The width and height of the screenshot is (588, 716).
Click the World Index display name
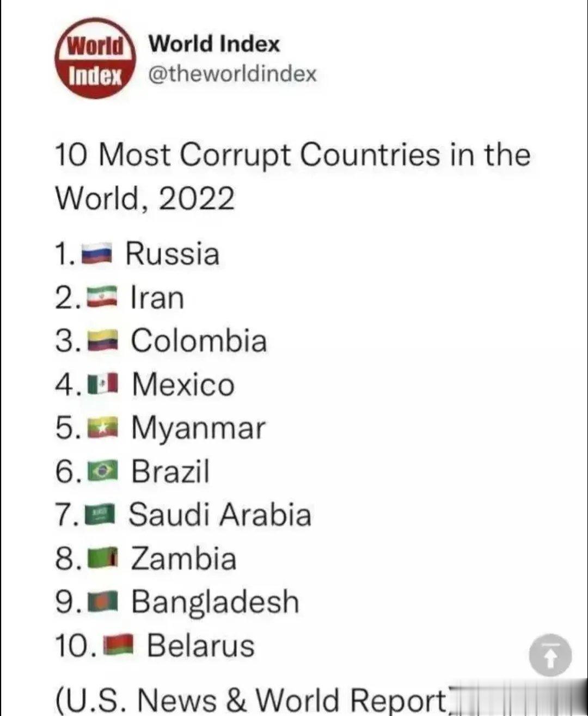[x=214, y=44]
